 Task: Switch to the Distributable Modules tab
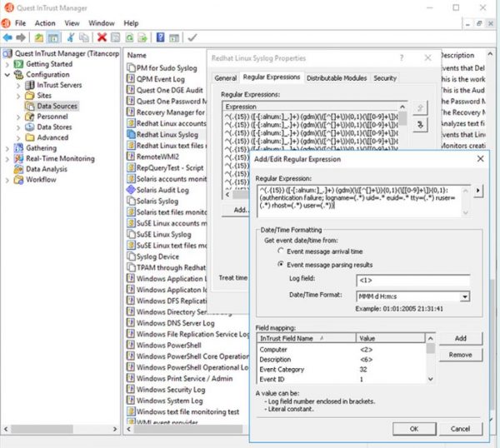click(x=336, y=77)
